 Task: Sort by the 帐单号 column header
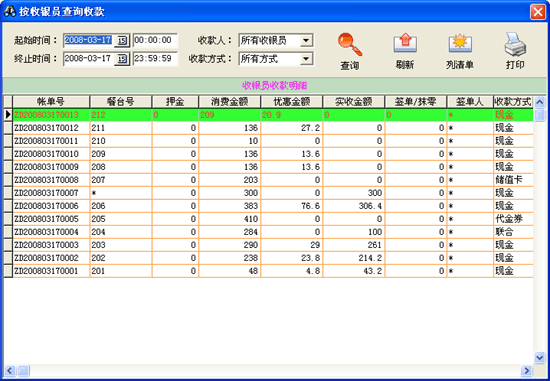point(51,102)
